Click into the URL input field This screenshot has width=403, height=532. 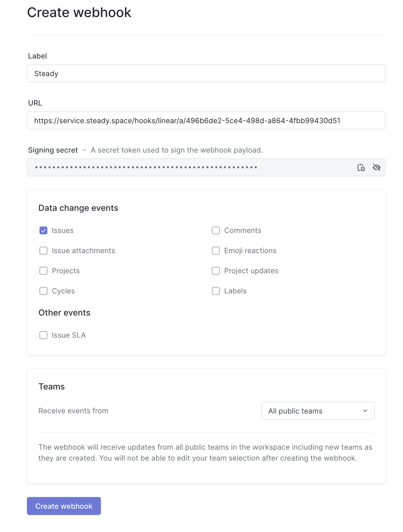point(206,120)
